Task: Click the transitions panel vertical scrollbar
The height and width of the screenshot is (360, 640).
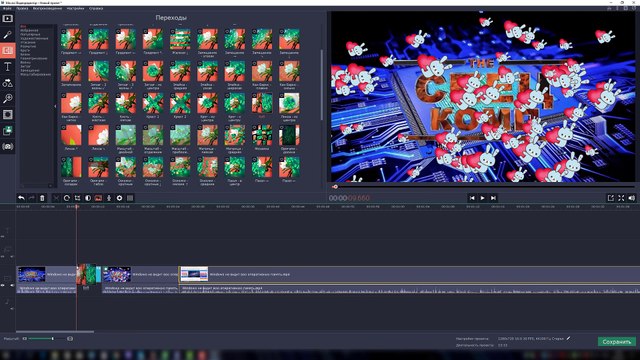Action: point(322,85)
